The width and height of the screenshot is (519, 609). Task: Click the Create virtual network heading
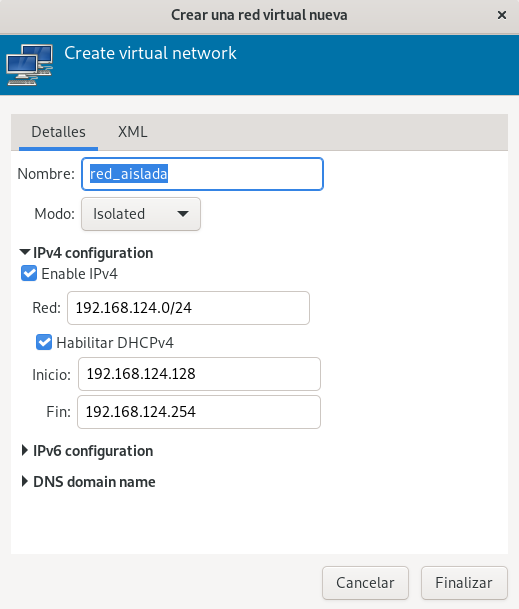click(x=150, y=53)
